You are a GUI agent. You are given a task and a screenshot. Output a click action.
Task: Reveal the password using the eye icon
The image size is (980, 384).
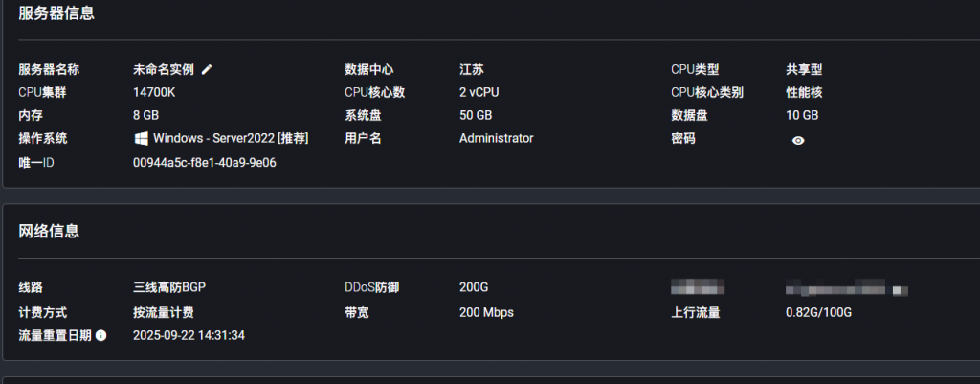[798, 140]
